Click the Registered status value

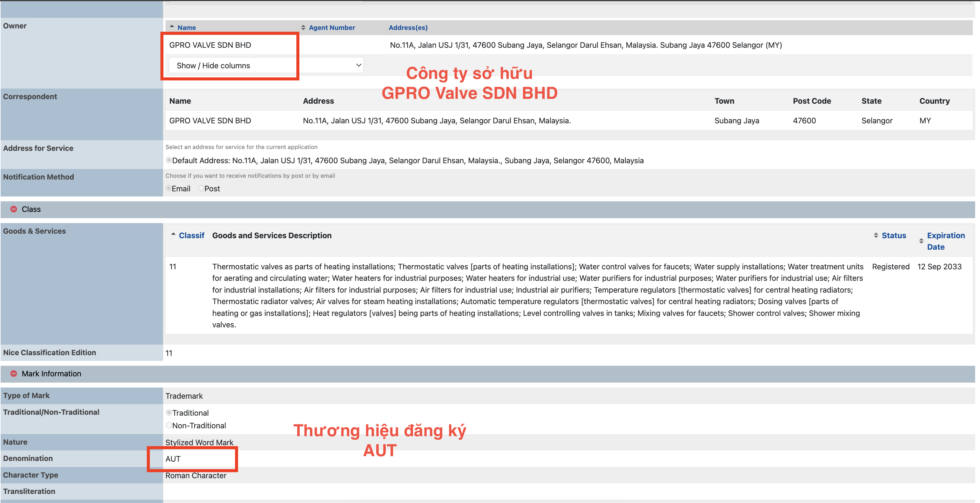pos(891,267)
